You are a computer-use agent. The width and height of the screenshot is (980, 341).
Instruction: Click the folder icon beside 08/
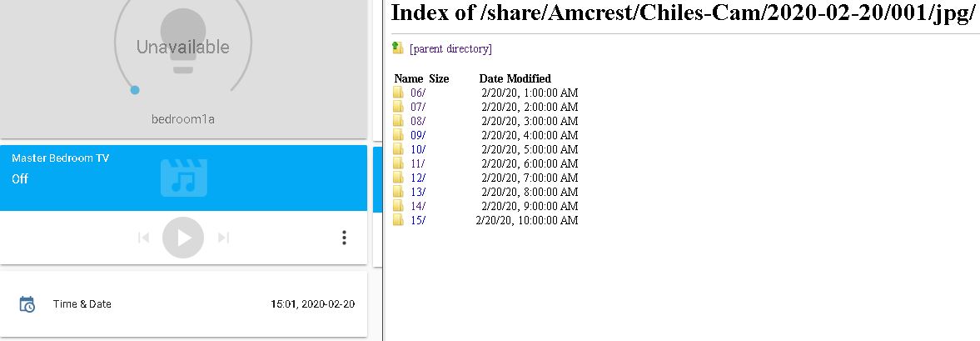point(398,120)
